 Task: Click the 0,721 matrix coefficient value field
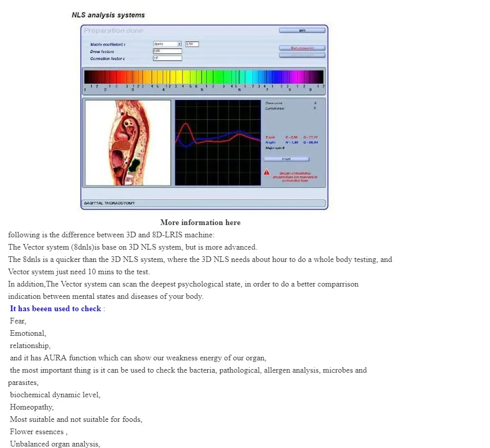[192, 44]
